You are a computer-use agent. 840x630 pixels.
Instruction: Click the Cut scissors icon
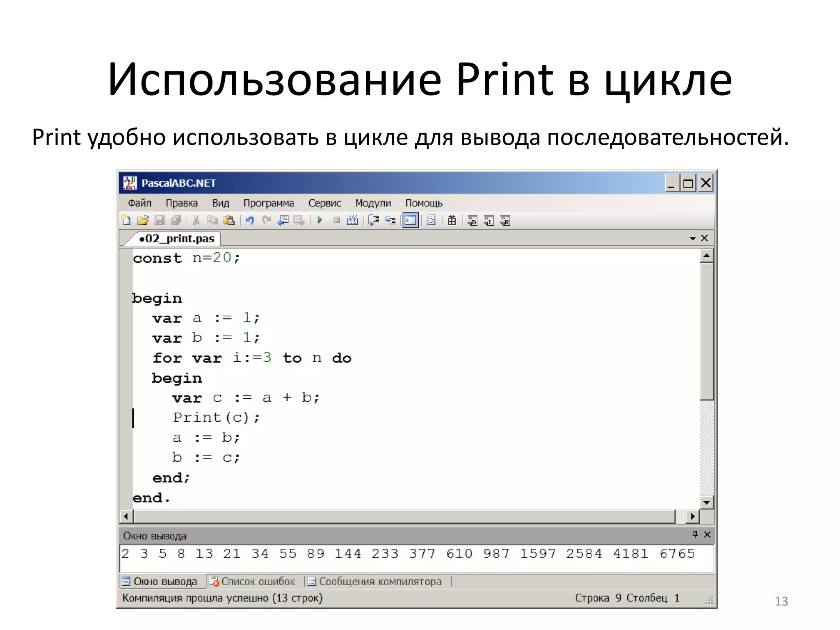(196, 220)
